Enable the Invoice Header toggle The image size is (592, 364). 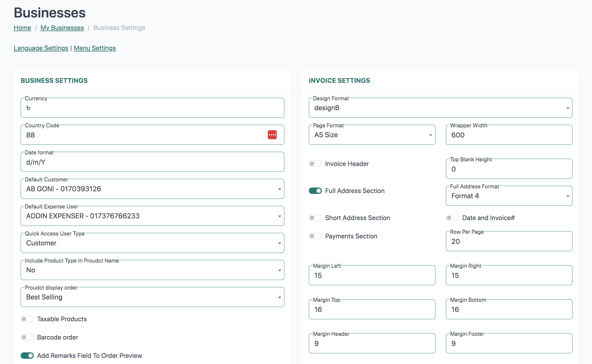(x=315, y=164)
